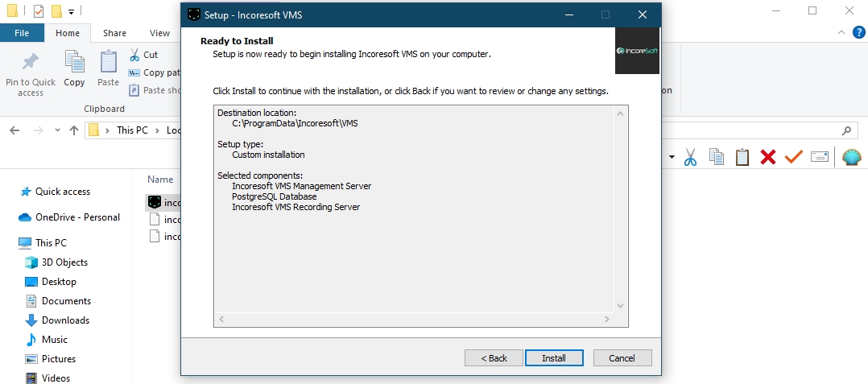868x384 pixels.
Task: Click the search magnifier in Explorer
Action: click(846, 130)
